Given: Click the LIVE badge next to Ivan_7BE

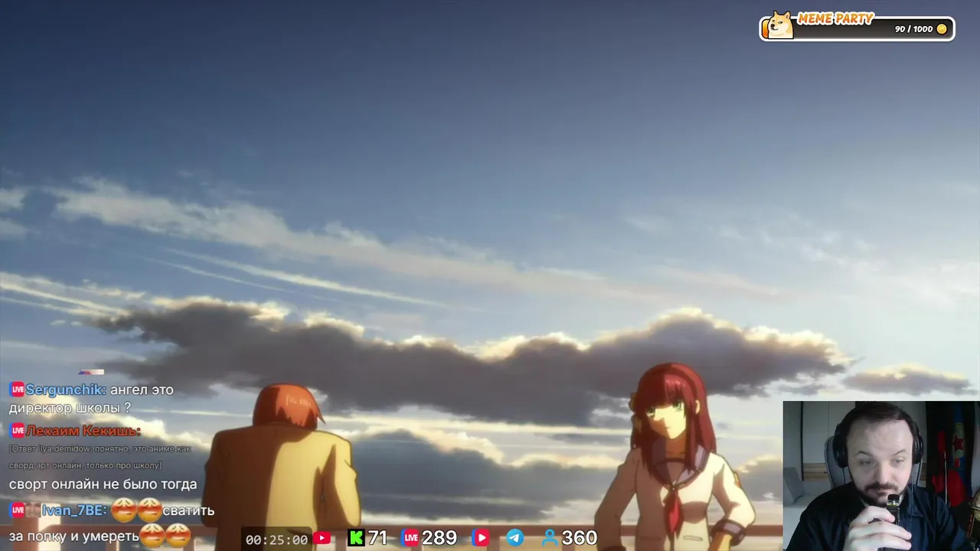Looking at the screenshot, I should tap(17, 510).
